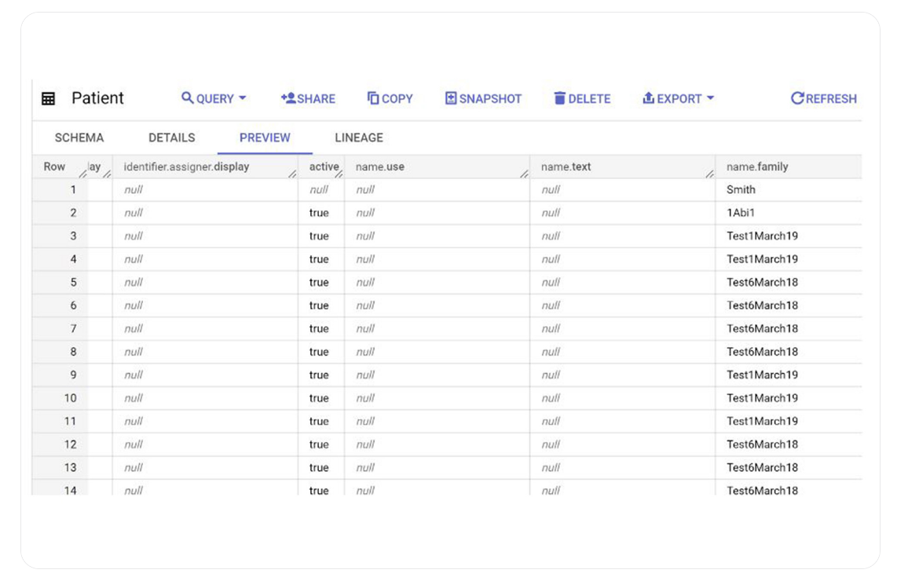Click the Query magnifier icon
This screenshot has height=588, width=897.
tap(188, 98)
